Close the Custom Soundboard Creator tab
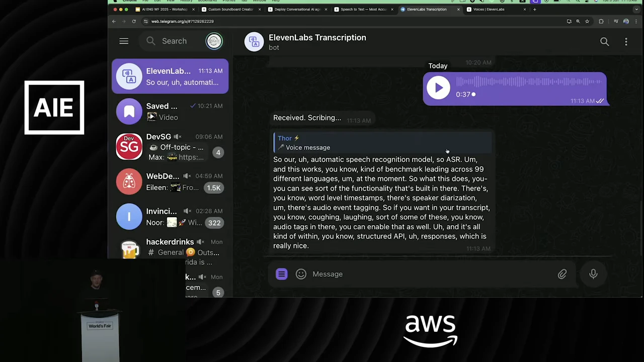This screenshot has width=644, height=362. tap(260, 9)
